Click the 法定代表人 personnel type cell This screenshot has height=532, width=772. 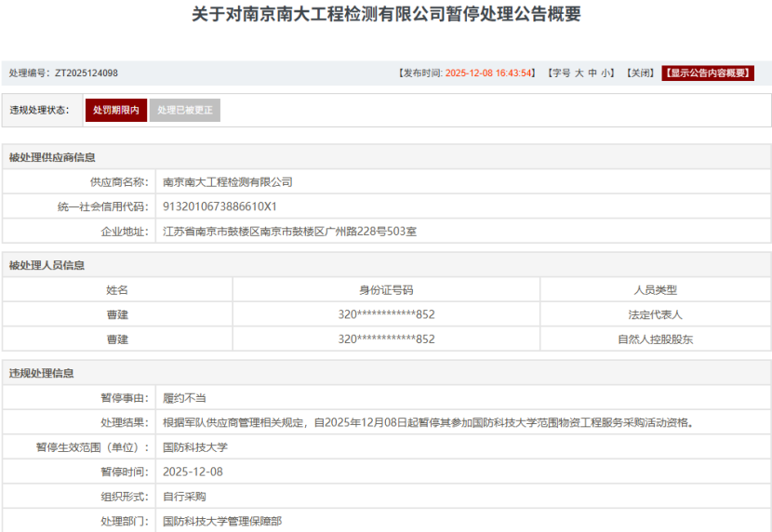(x=655, y=314)
